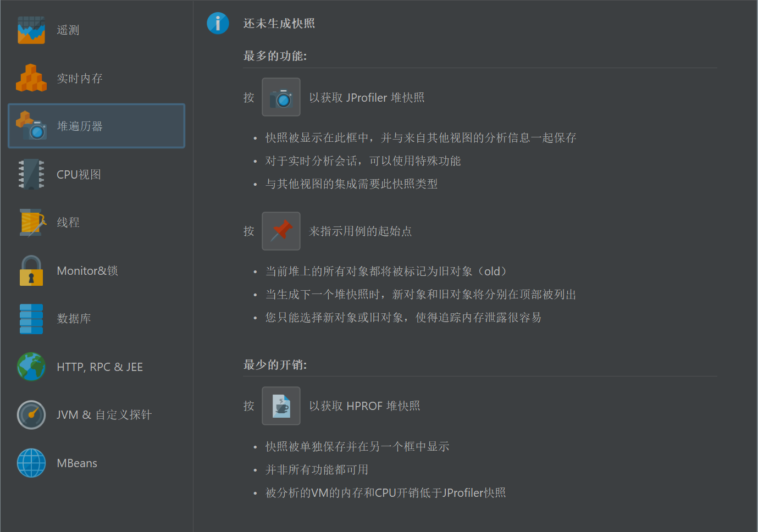Click the Telemetry (遥测) chart icon
The height and width of the screenshot is (532, 758).
coord(31,30)
